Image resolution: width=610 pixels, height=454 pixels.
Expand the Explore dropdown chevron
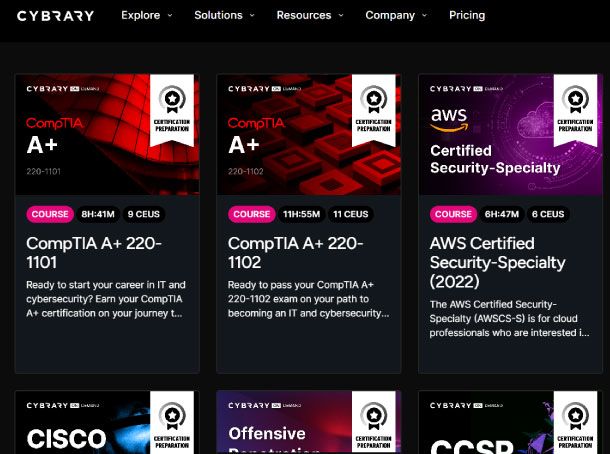click(x=170, y=16)
